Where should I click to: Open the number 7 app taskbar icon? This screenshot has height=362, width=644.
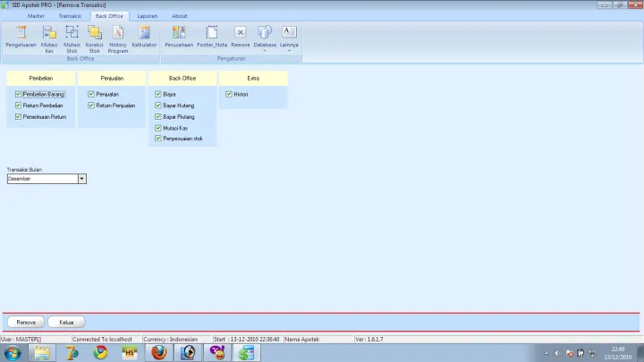click(72, 353)
